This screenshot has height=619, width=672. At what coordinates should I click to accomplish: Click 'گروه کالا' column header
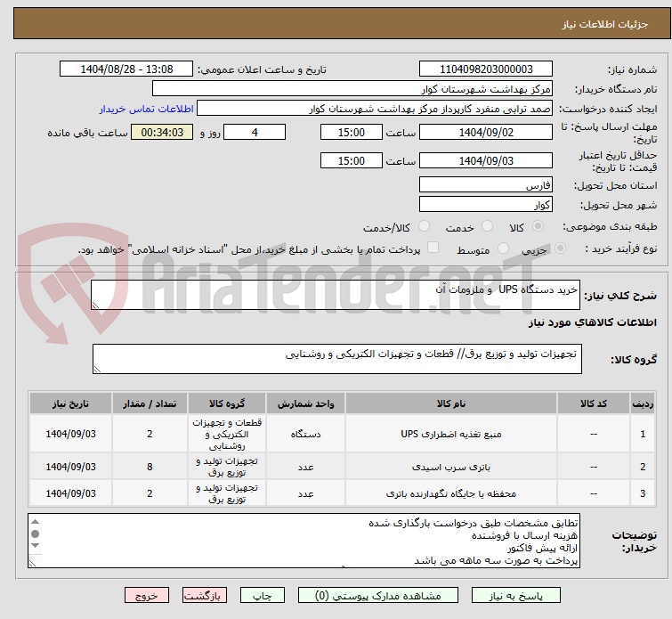227,403
